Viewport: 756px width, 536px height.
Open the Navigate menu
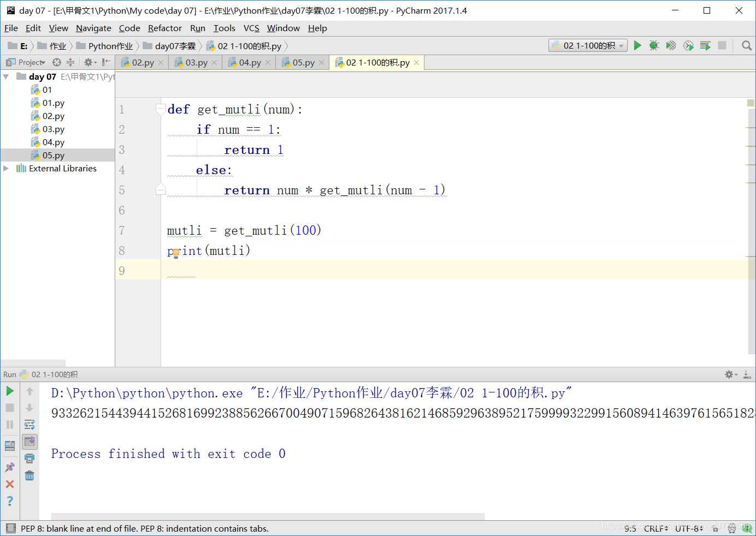click(93, 28)
